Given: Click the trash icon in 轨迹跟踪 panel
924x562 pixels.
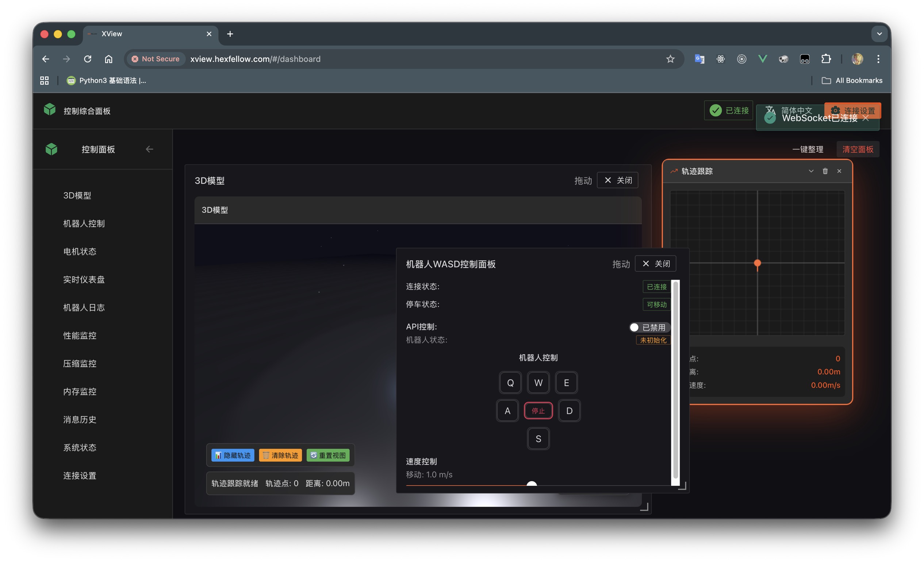Looking at the screenshot, I should pos(825,171).
